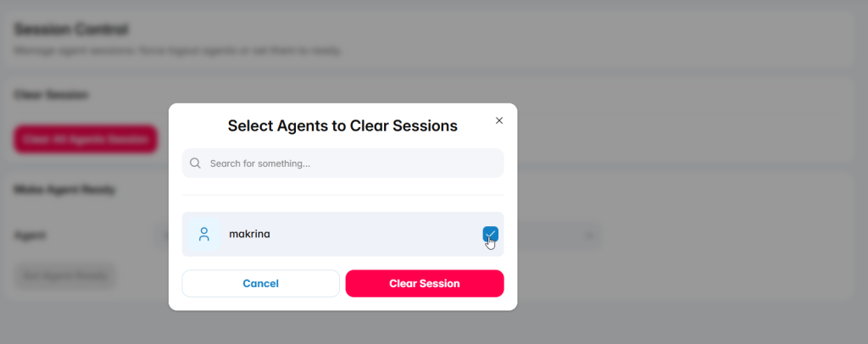Click the blurred Clear All Agents Session button
868x344 pixels.
(x=86, y=139)
